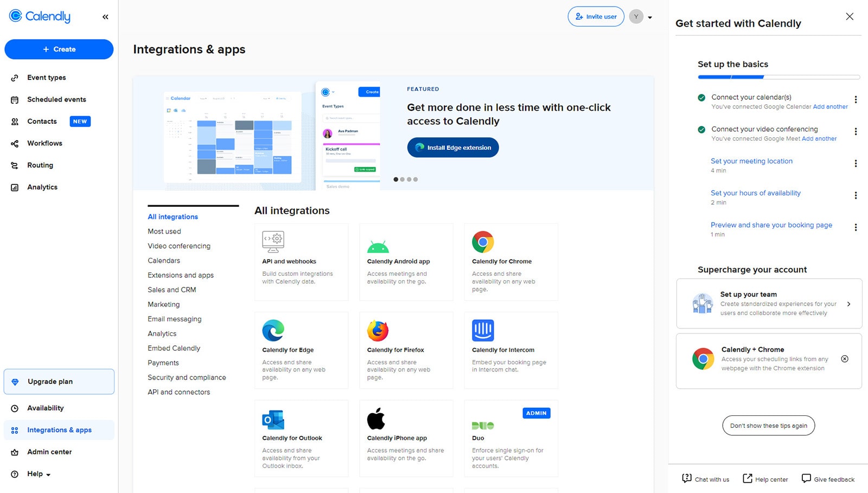Click the Y user avatar
868x493 pixels.
coord(636,17)
